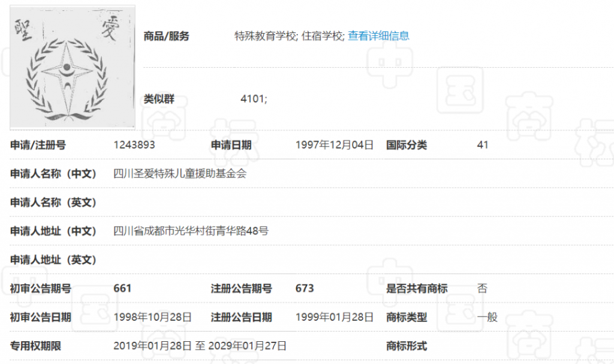Image resolution: width=614 pixels, height=364 pixels.
Task: Click the 聖愛 trademark logo thumbnail
Action: click(73, 67)
